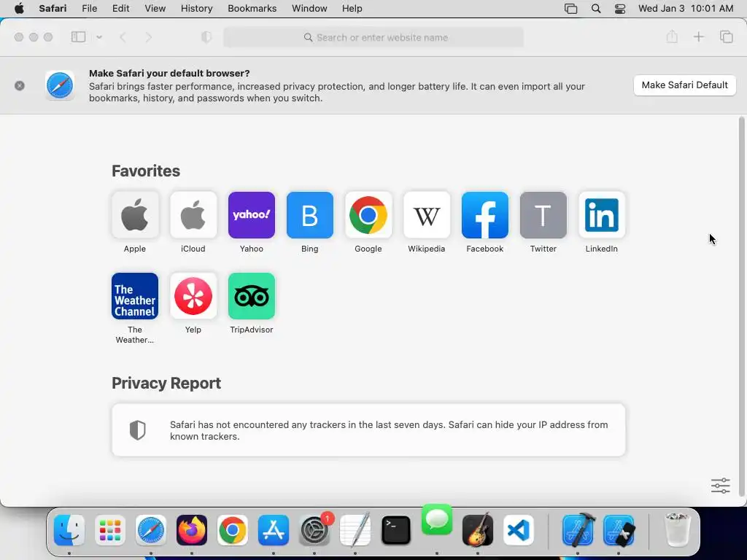The image size is (747, 560).
Task: Go back to the previous page
Action: point(123,37)
